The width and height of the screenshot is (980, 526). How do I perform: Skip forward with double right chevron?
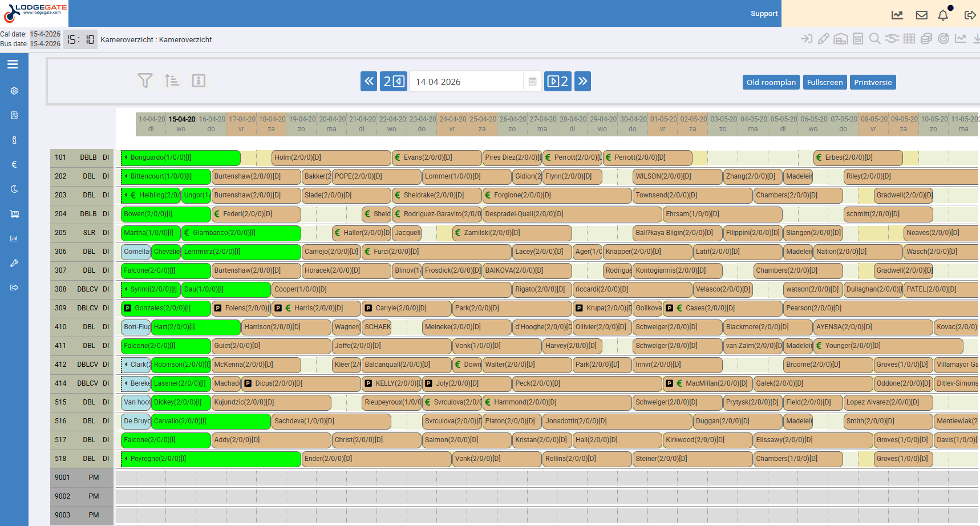(582, 82)
